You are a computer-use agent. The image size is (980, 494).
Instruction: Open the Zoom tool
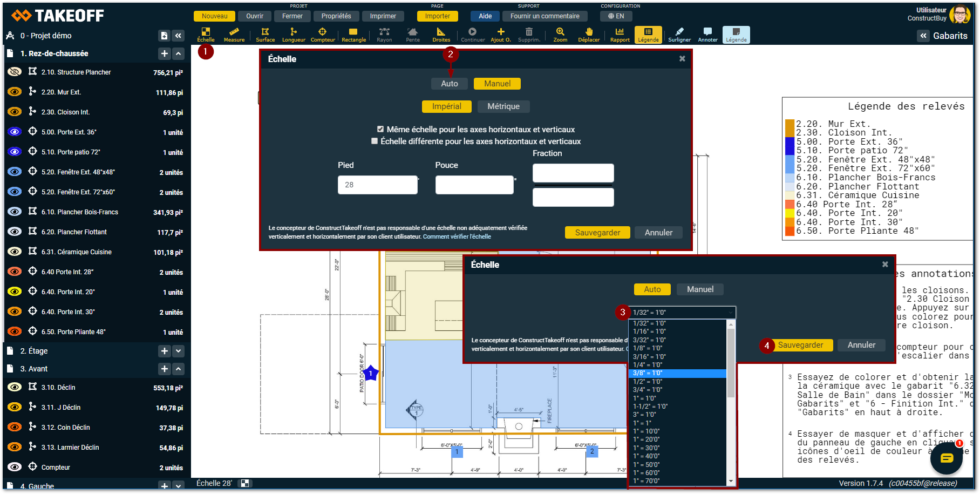click(x=560, y=35)
